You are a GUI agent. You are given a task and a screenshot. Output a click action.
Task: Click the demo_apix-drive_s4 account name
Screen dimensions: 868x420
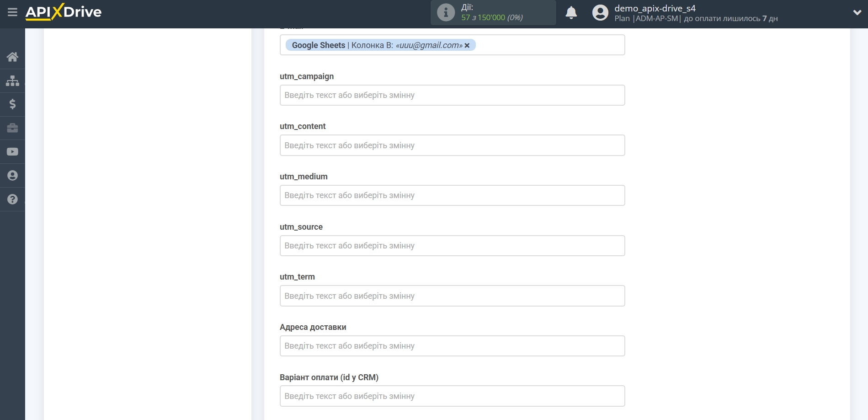(x=655, y=8)
